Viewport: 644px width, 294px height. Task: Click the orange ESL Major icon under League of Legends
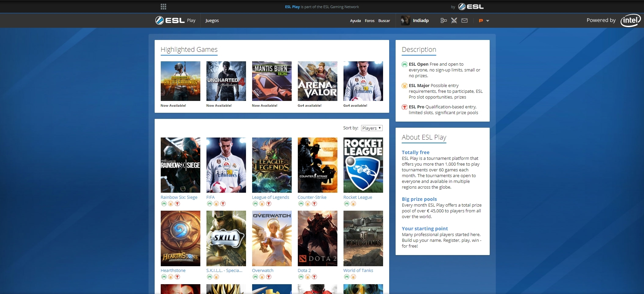(262, 204)
